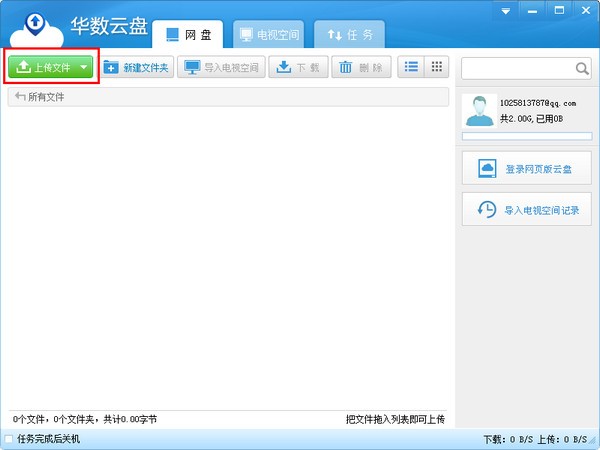The height and width of the screenshot is (450, 600).
Task: Open 导入电视空间记录 history
Action: [x=526, y=210]
